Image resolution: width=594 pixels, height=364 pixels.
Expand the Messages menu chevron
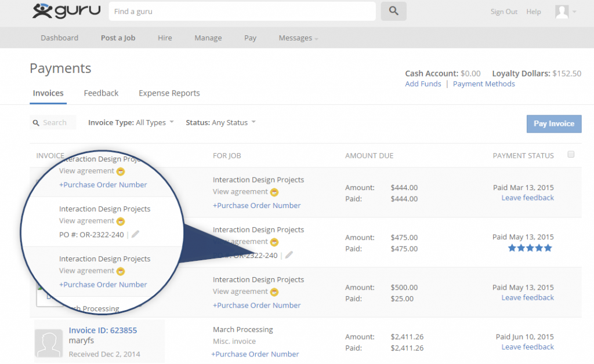click(316, 38)
